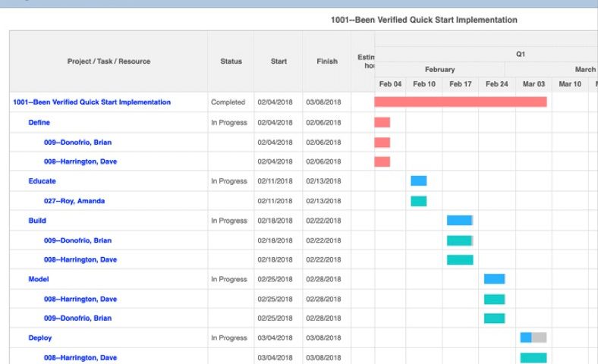Click the Feb 04 week header
598x364 pixels.
(390, 84)
